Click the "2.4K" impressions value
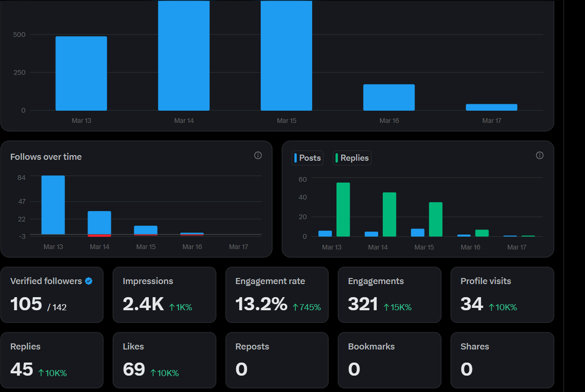Screen dimensions: 585x392 (x=143, y=304)
